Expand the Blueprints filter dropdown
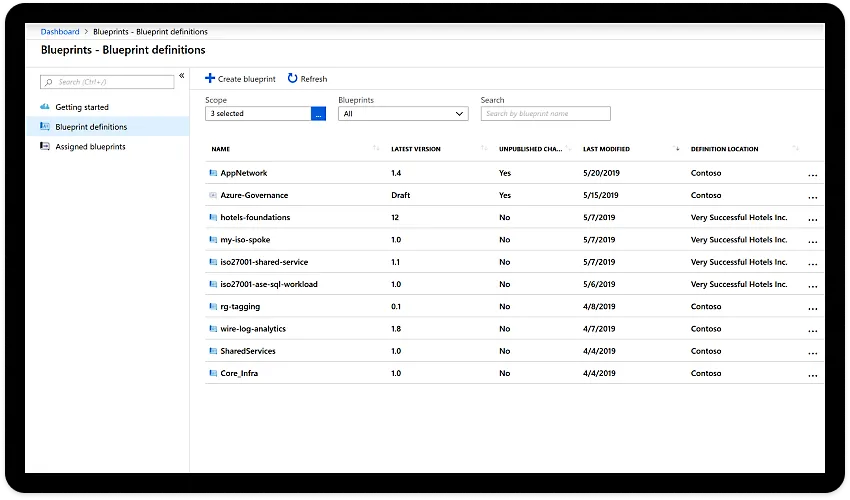Viewport: 850px width, 500px height. tap(403, 114)
